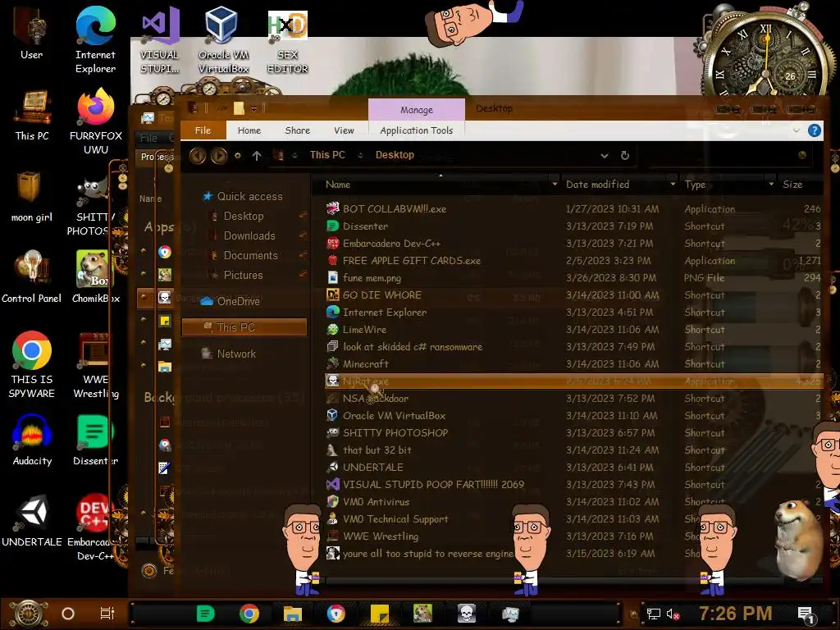Screen dimensions: 840x630
Task: Click Desktop breadcrumb in address bar
Action: point(395,155)
